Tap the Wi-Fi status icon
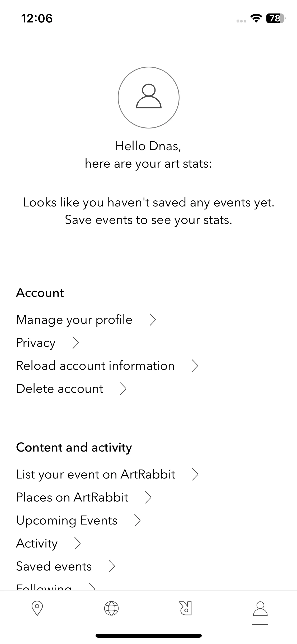This screenshot has height=644, width=297. pos(256,19)
